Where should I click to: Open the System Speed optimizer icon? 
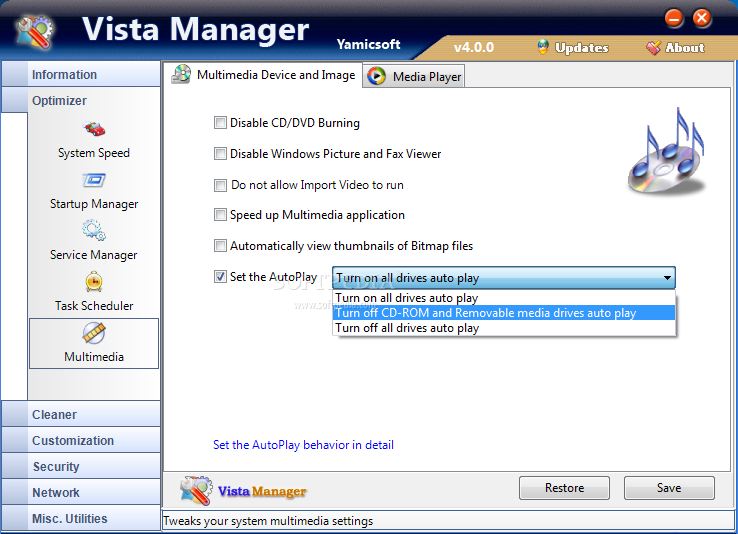94,128
